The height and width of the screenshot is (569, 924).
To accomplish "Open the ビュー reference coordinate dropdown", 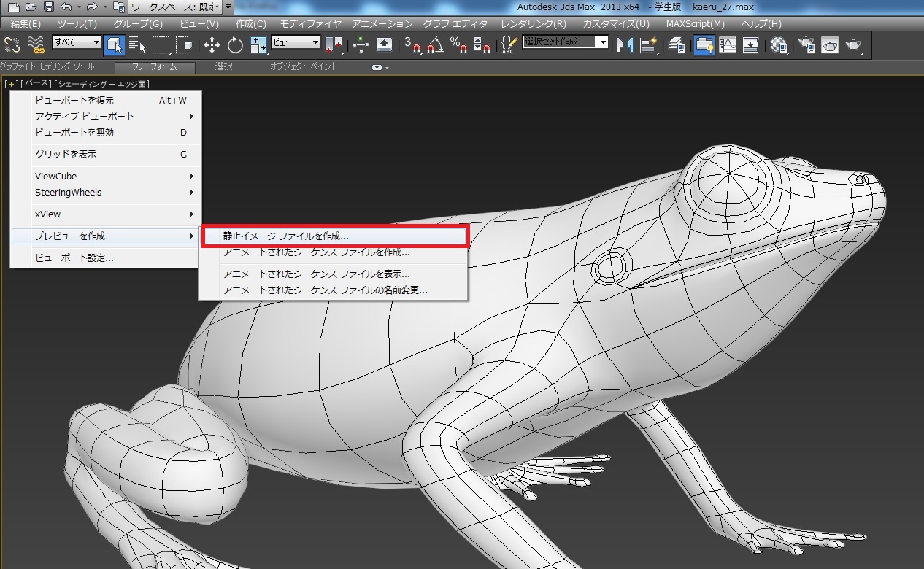I will coord(296,42).
